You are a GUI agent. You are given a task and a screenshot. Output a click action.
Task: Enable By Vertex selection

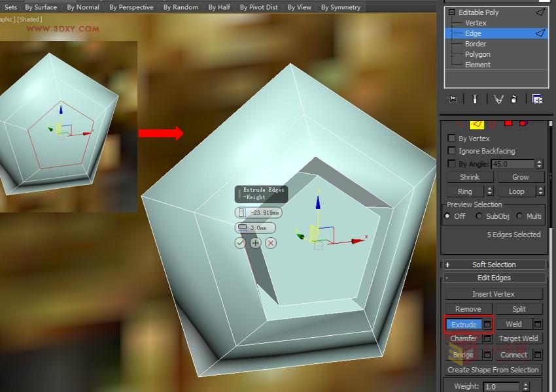(451, 138)
